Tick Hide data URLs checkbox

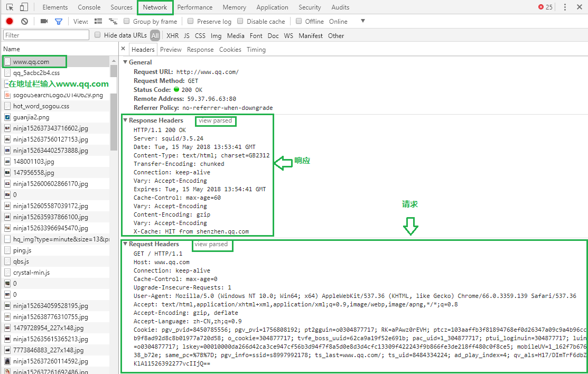pyautogui.click(x=98, y=35)
